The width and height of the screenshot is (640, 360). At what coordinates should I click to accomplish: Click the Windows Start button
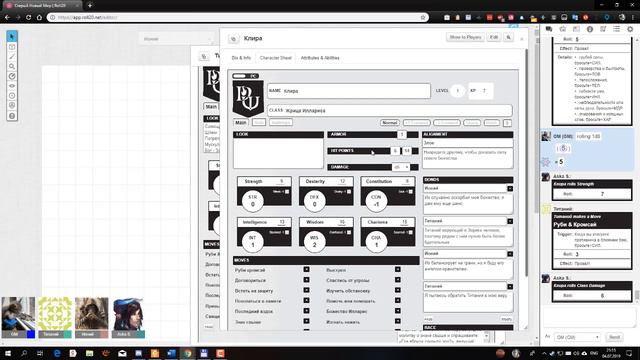point(8,353)
